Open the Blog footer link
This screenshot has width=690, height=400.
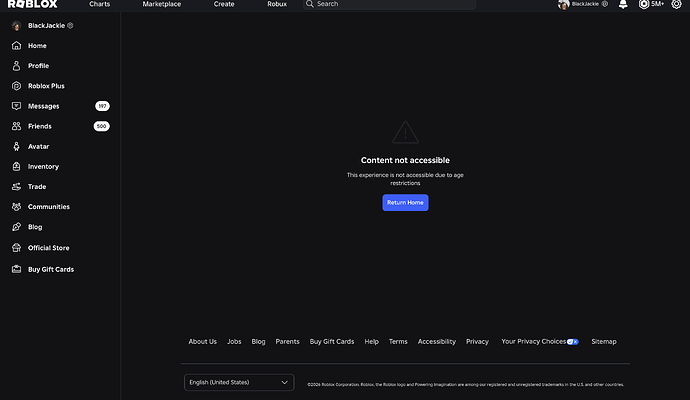pyautogui.click(x=258, y=341)
